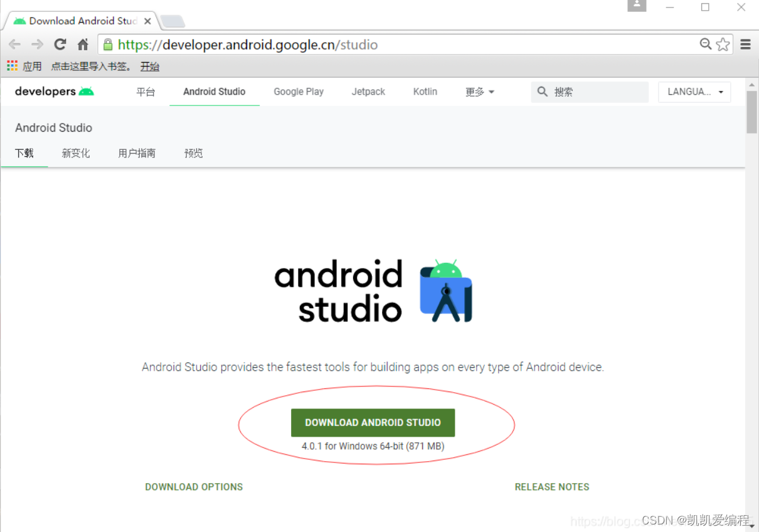
Task: Open Kotlin in navigation bar
Action: click(425, 92)
